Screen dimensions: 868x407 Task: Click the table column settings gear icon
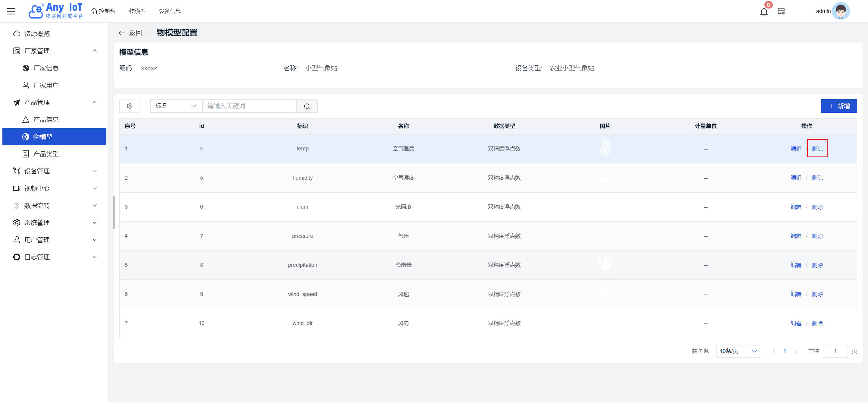[x=130, y=106]
